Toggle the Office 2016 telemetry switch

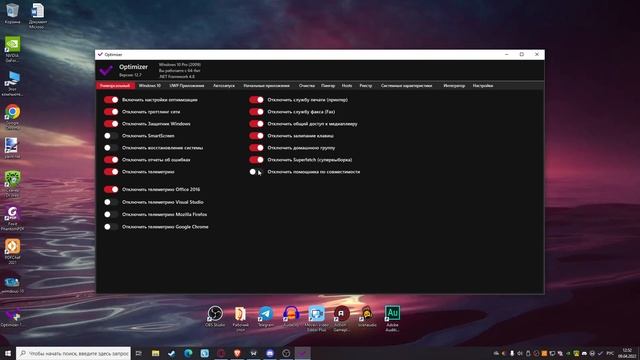tap(111, 189)
